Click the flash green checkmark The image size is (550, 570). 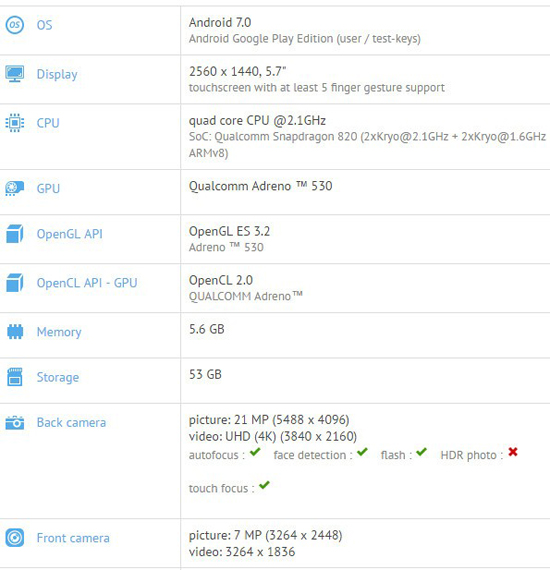point(421,452)
